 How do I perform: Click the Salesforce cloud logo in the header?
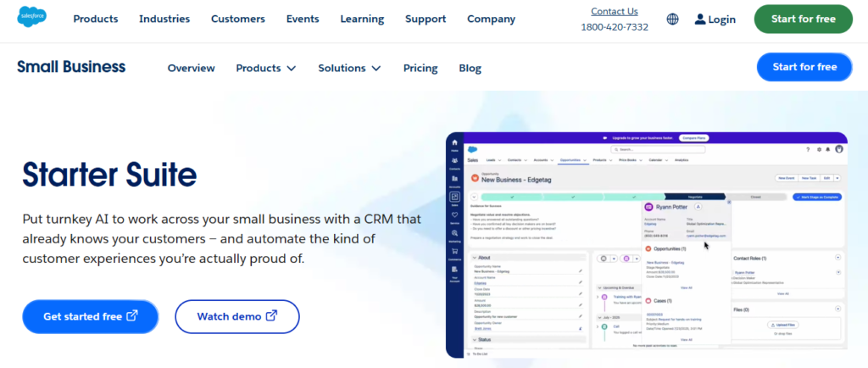31,17
